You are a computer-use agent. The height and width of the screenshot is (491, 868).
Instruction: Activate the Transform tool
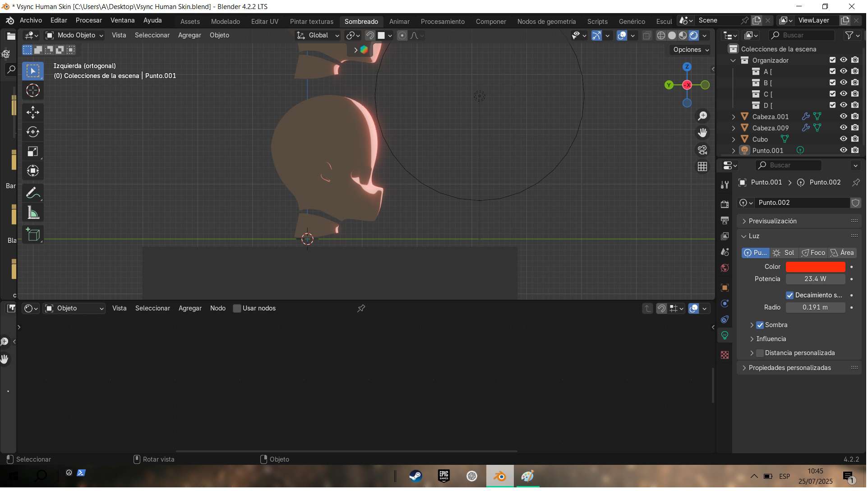click(x=32, y=171)
